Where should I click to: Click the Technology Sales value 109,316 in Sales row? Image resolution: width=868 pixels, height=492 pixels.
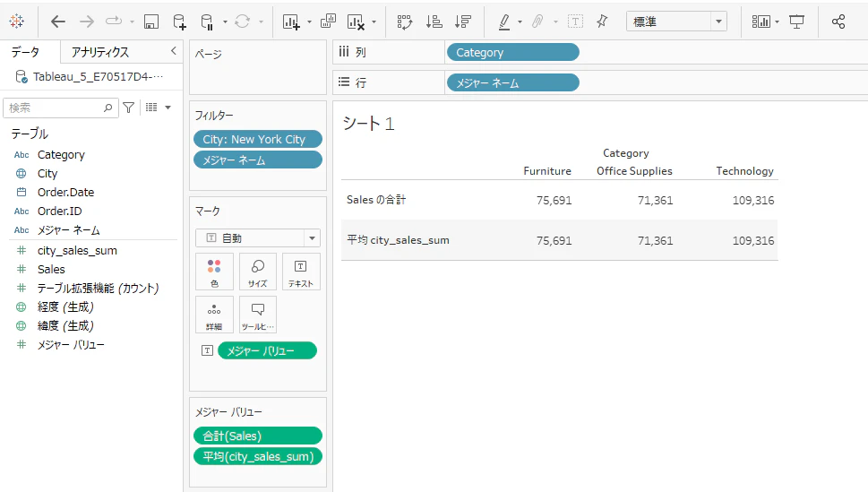click(752, 200)
